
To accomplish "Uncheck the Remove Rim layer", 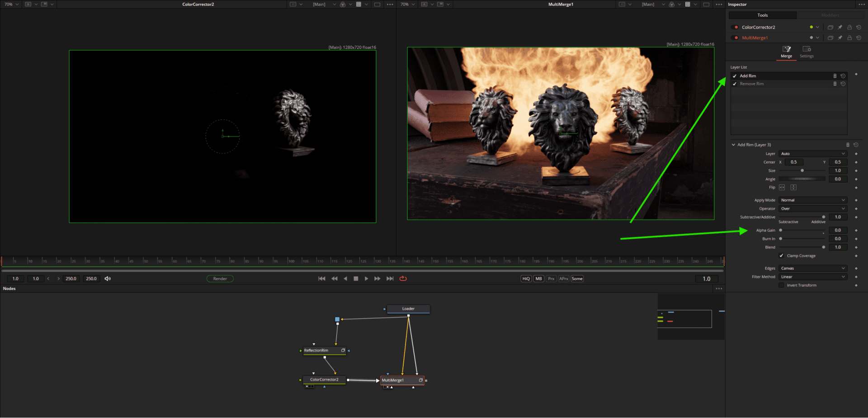I will click(x=735, y=84).
